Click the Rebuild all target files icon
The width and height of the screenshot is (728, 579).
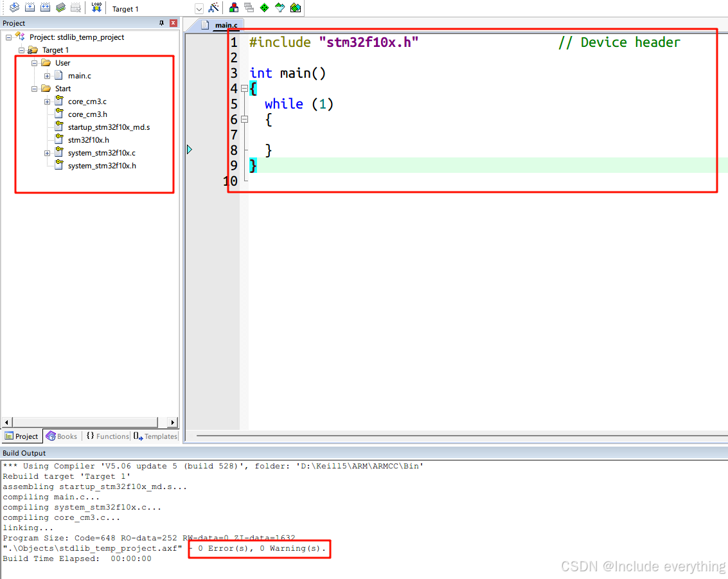46,8
